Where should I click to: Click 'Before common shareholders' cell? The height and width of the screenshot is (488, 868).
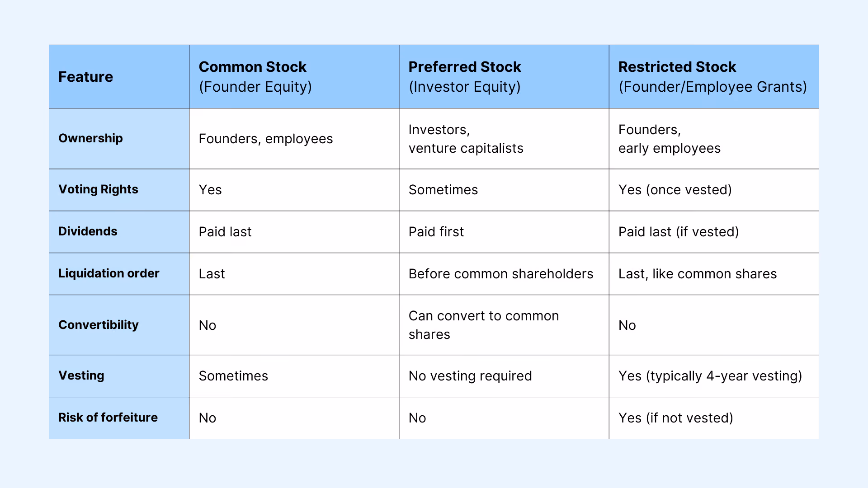(504, 274)
